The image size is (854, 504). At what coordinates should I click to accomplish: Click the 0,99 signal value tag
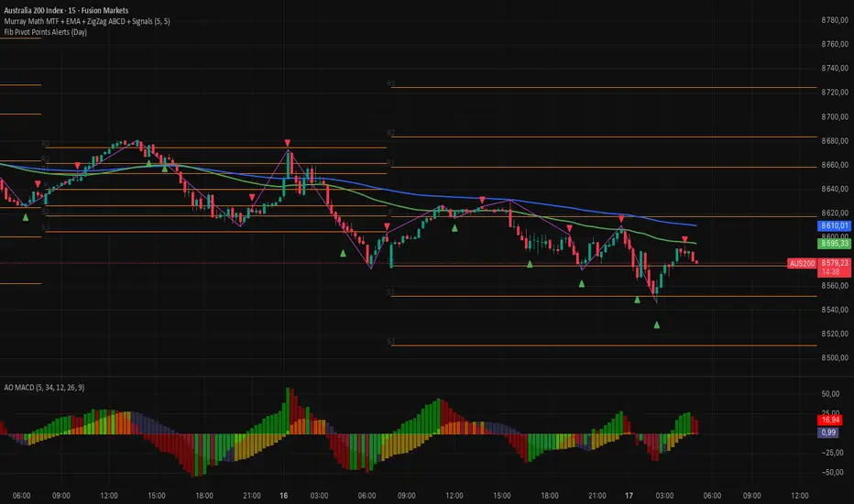coord(828,433)
